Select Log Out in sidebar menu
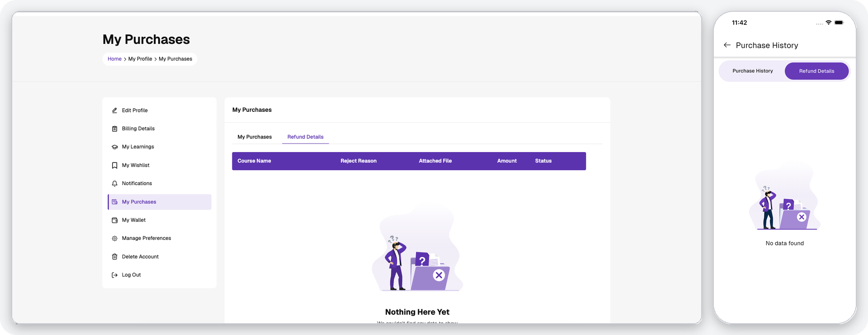Screen dimensions: 868x335 [160, 275]
